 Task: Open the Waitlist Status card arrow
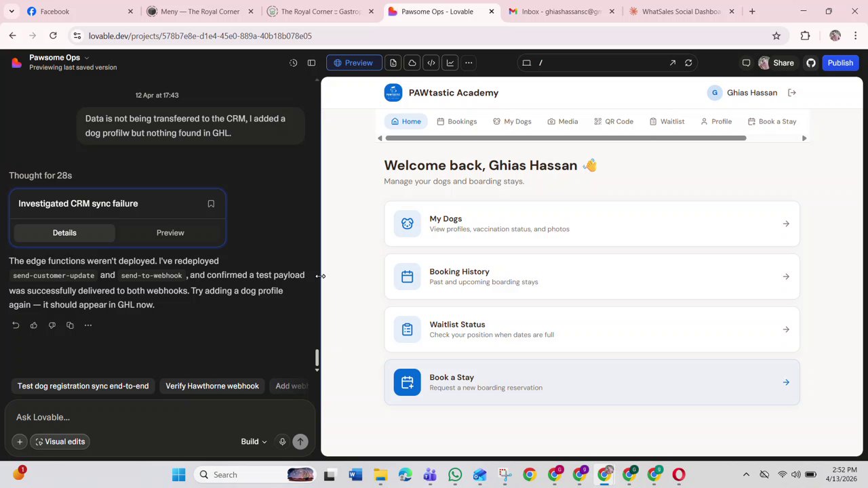click(x=786, y=329)
